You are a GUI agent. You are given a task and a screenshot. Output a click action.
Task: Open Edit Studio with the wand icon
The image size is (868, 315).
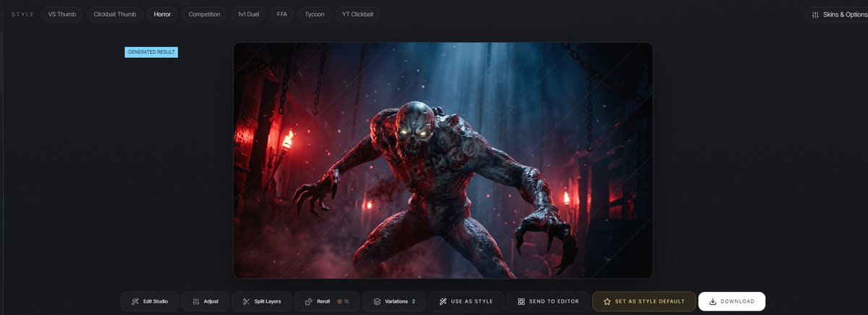click(x=149, y=301)
